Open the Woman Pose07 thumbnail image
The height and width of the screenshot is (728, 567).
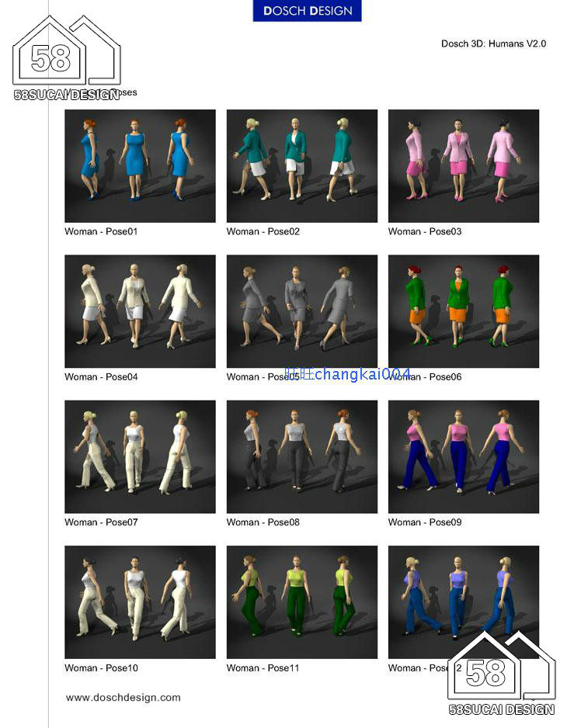pyautogui.click(x=140, y=456)
